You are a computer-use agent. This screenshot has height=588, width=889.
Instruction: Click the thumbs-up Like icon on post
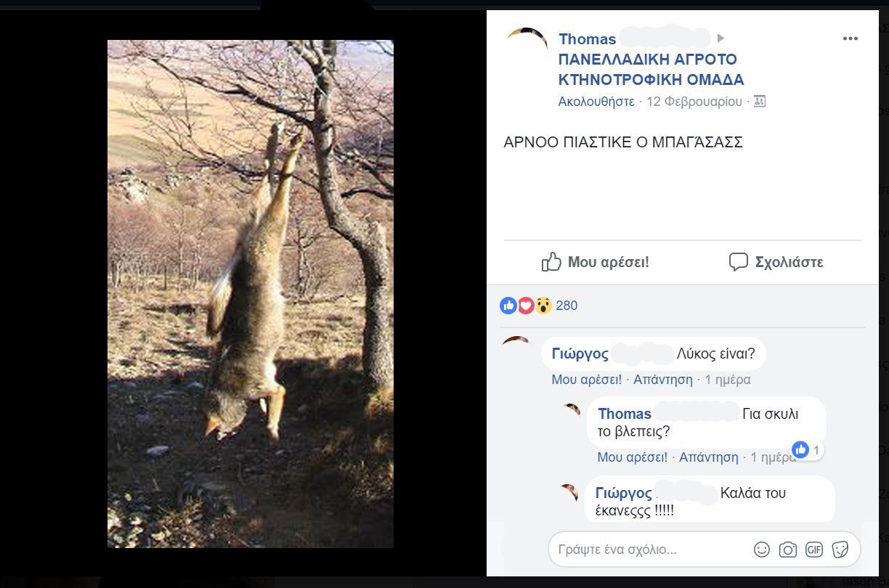(x=552, y=262)
